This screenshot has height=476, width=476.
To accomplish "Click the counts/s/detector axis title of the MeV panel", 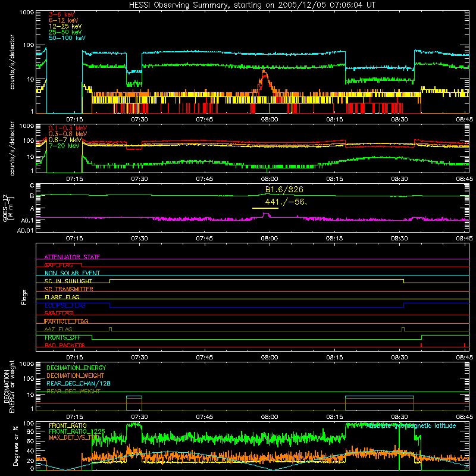I will click(12, 148).
